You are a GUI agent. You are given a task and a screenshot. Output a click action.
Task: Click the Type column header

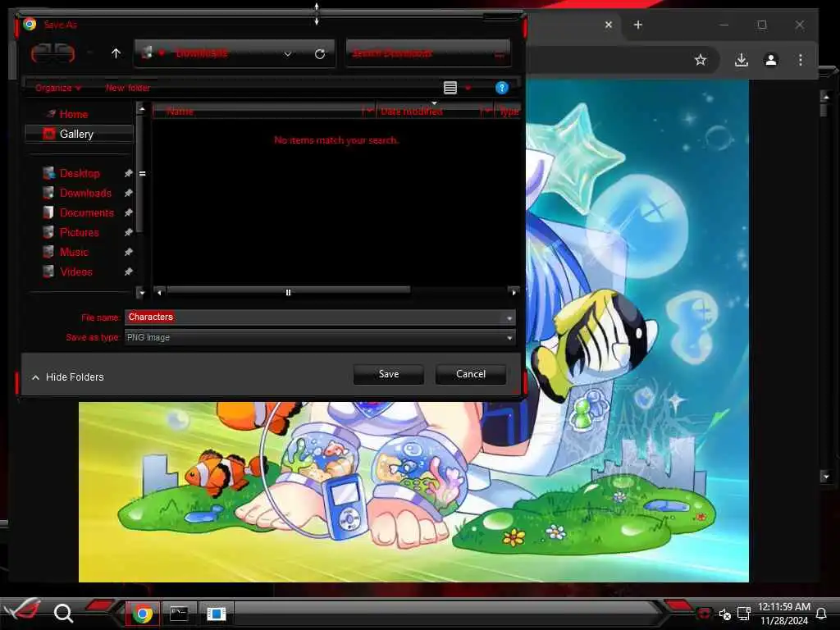509,112
